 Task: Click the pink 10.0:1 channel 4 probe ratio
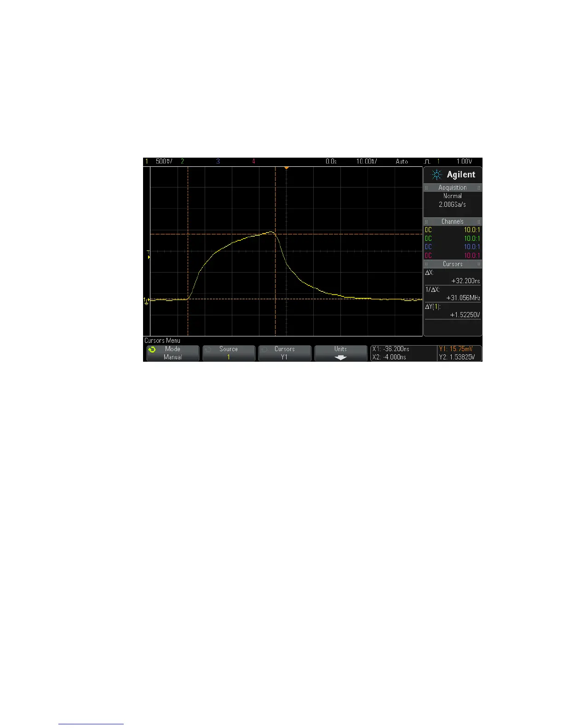pos(472,256)
